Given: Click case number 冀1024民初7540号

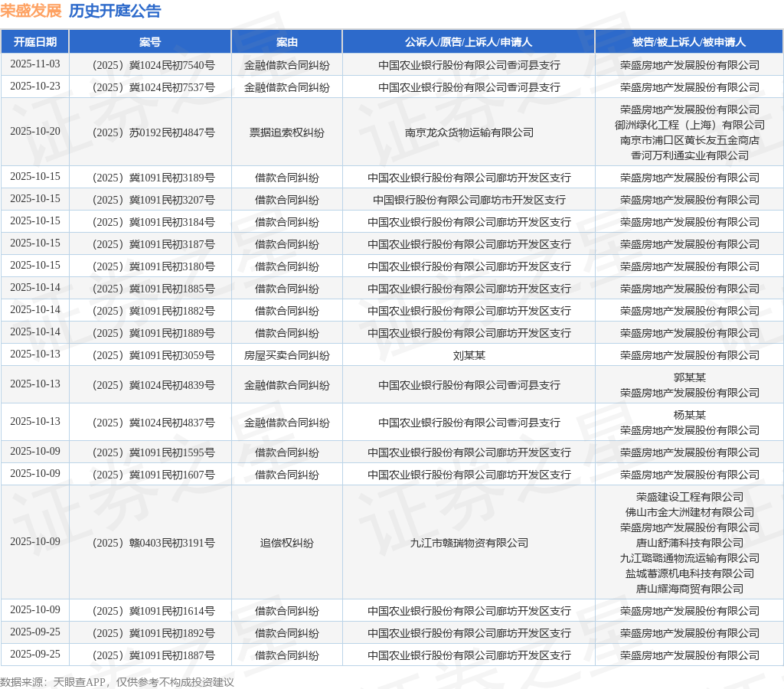Looking at the screenshot, I should click(153, 66).
